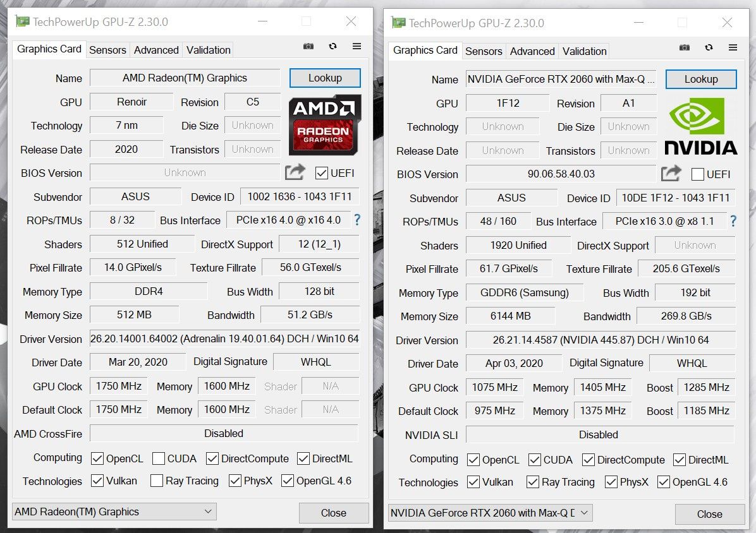The width and height of the screenshot is (756, 533).
Task: Click the Texture Fillrate value 205.6 GTexel/s
Action: (686, 268)
